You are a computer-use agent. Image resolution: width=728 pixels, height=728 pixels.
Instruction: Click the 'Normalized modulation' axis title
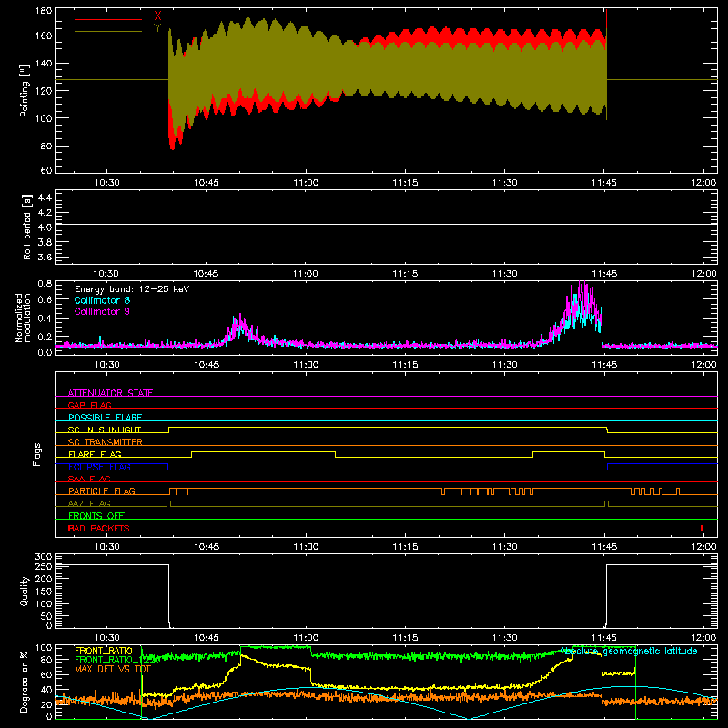tap(24, 318)
